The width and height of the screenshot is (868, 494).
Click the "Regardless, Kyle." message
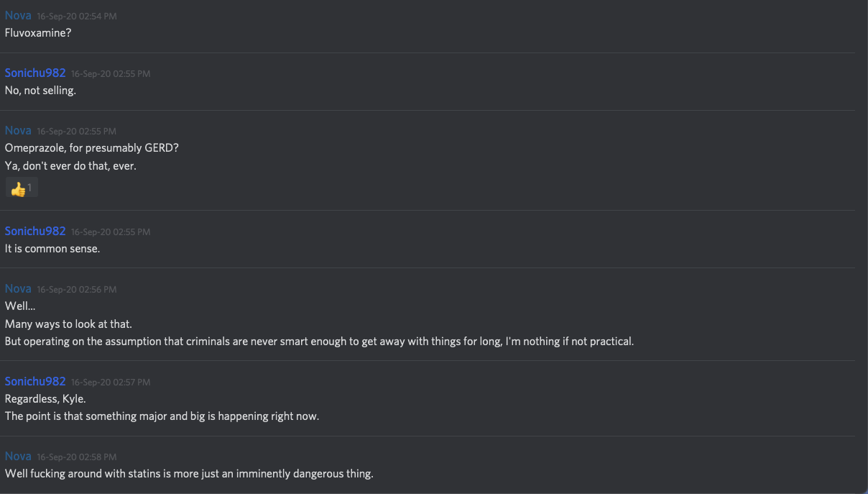coord(45,398)
